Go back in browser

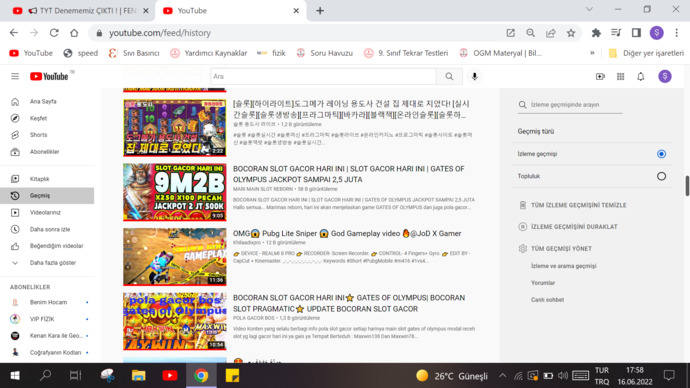14,33
